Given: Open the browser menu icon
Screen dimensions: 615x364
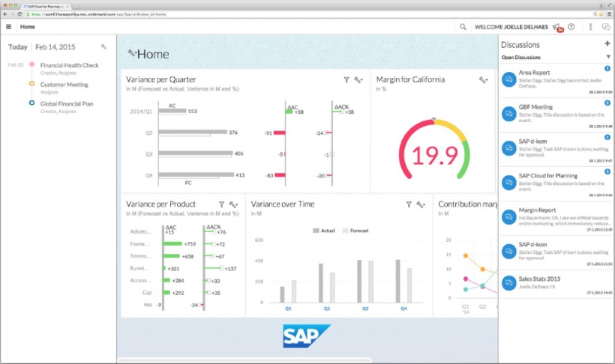Looking at the screenshot, I should (x=609, y=14).
